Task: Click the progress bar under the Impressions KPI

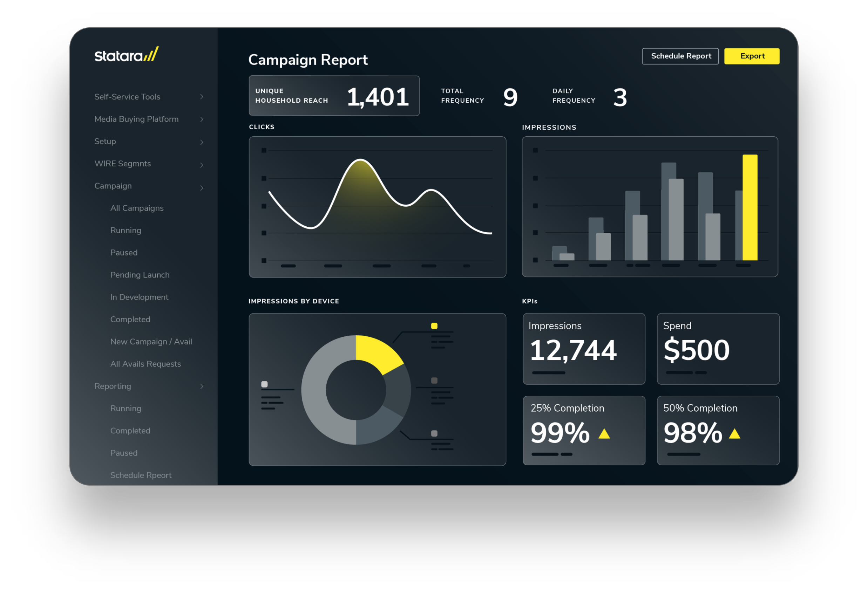Action: click(x=548, y=372)
